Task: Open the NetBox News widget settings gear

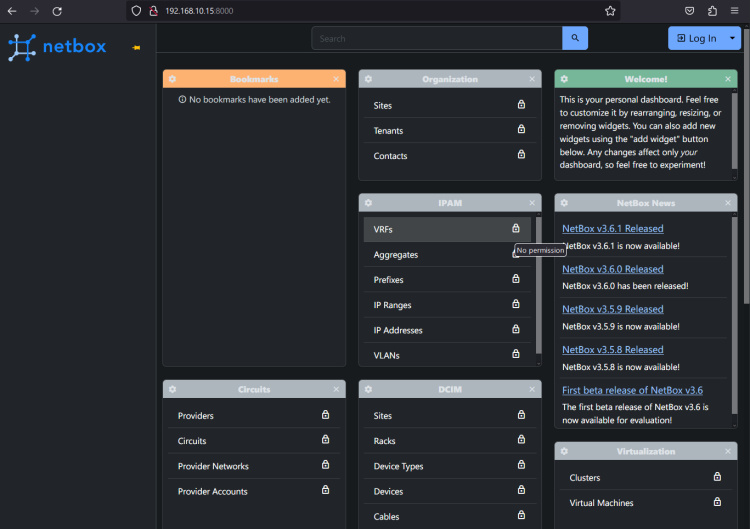Action: click(564, 203)
